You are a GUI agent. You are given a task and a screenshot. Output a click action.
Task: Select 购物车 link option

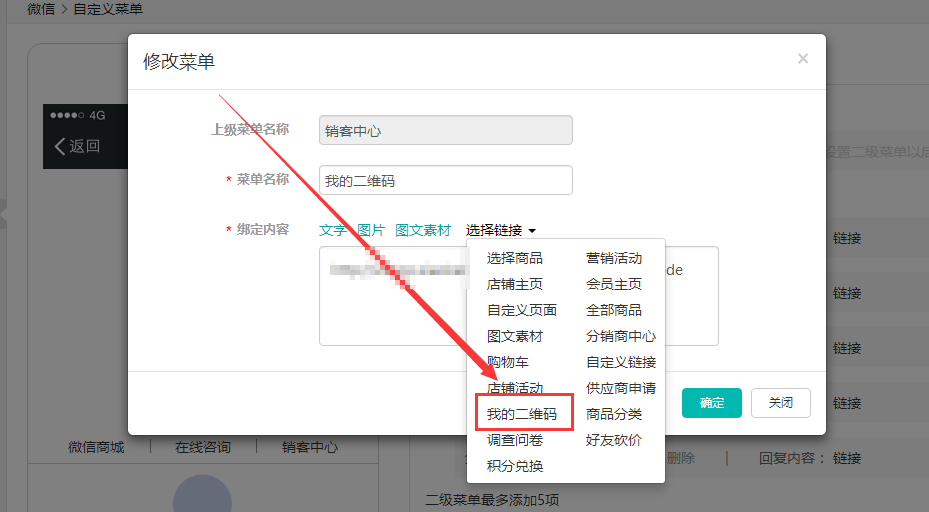[x=508, y=362]
